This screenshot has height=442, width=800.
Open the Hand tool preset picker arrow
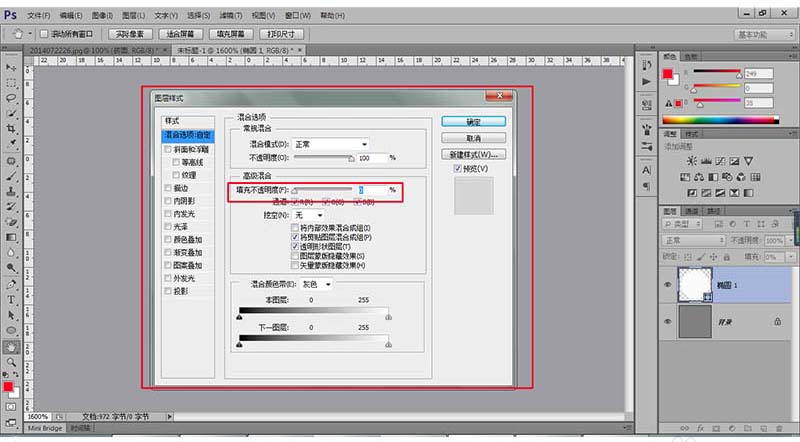coord(30,34)
